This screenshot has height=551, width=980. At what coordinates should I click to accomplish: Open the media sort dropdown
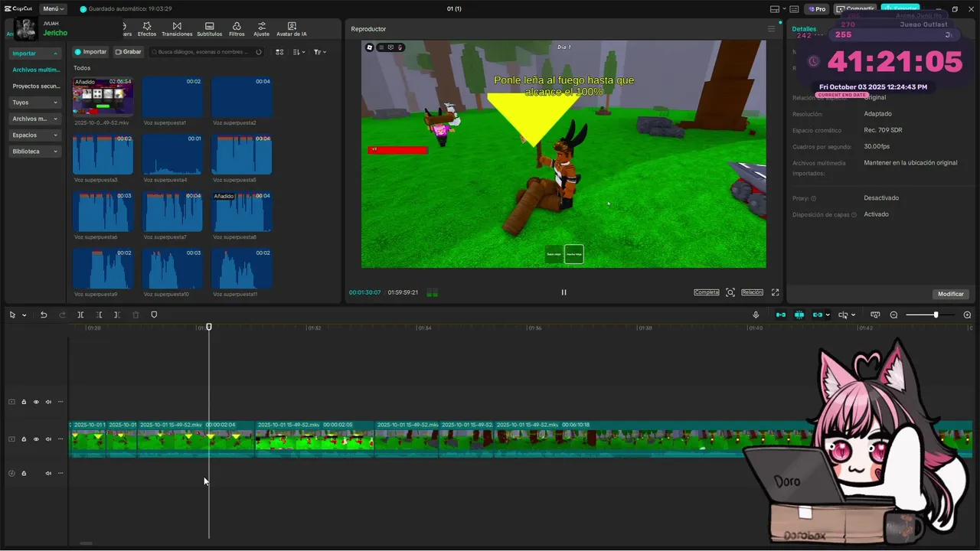(x=299, y=52)
